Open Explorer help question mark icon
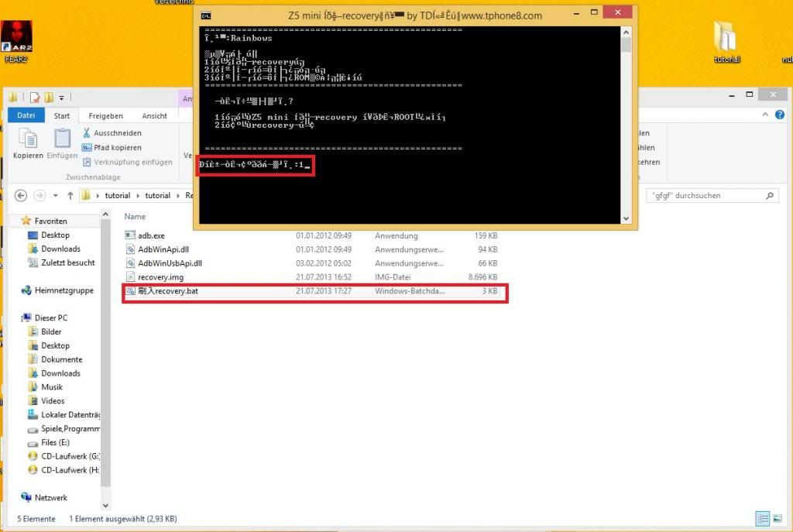The image size is (793, 532). (780, 115)
